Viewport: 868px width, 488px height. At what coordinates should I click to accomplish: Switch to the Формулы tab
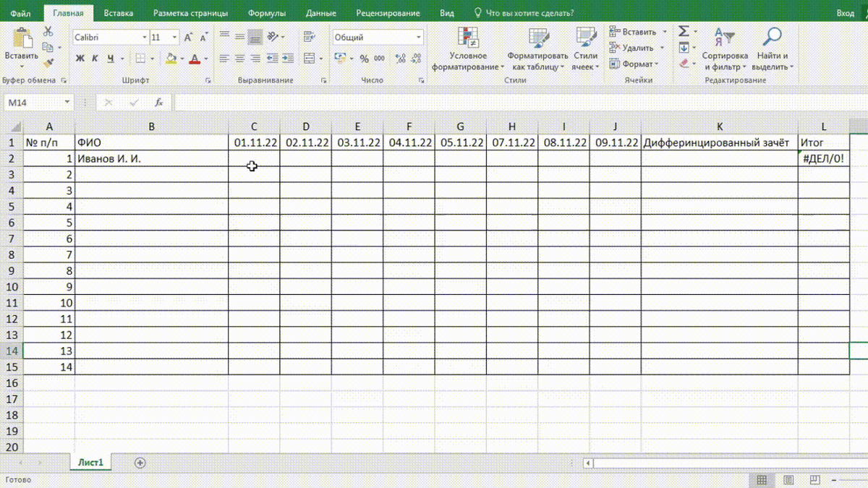coord(266,13)
